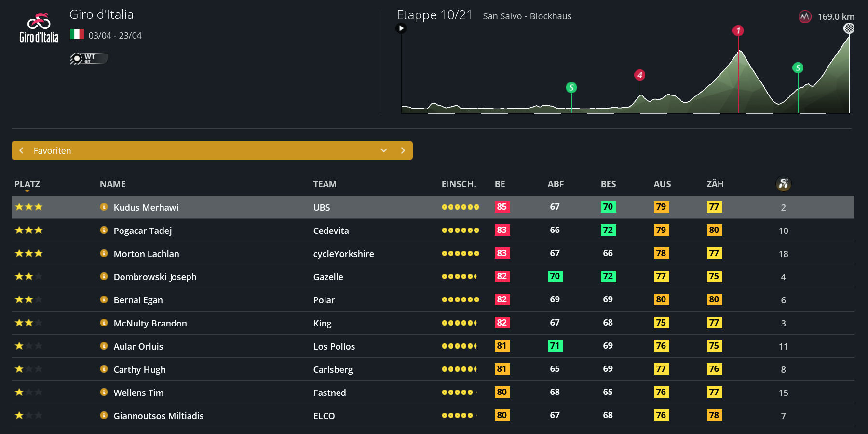Click the Italian flag icon
This screenshot has height=434, width=868.
(x=77, y=34)
